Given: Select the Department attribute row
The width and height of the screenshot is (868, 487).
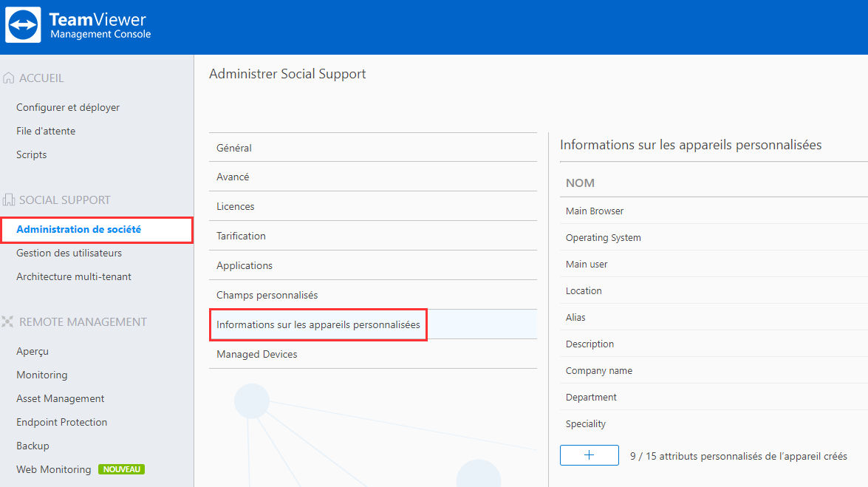Looking at the screenshot, I should 714,398.
